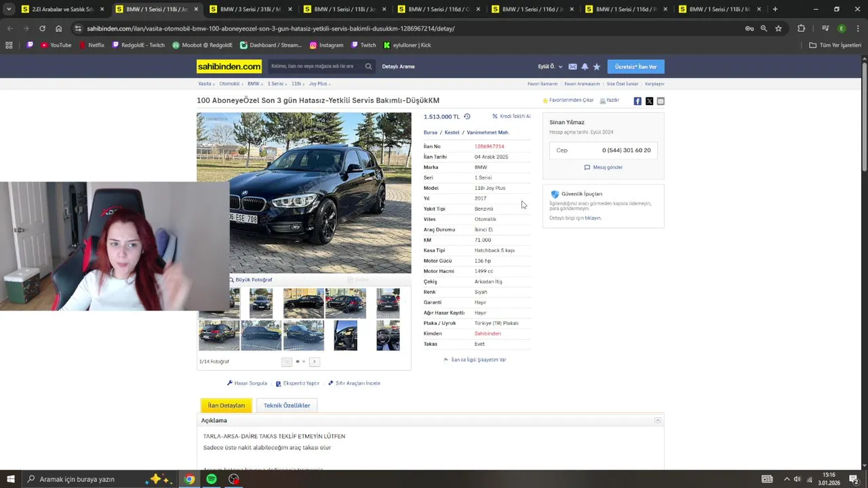Click Joy Plus breadcrumb
Screen dimensions: 868x488
[318, 84]
